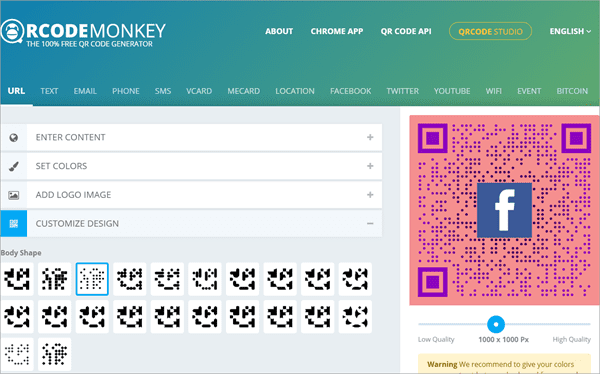The image size is (600, 374).
Task: Click the image icon beside Add Logo Image
Action: [x=14, y=195]
